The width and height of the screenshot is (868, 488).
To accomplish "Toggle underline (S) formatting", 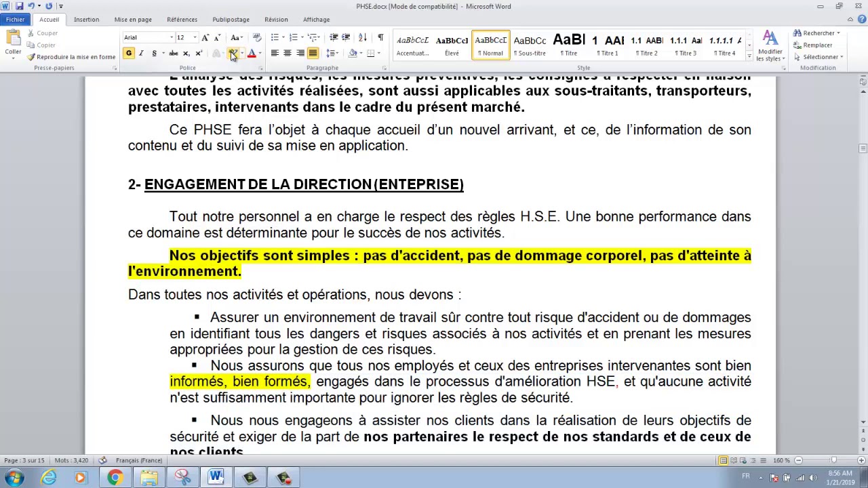I will pyautogui.click(x=154, y=54).
